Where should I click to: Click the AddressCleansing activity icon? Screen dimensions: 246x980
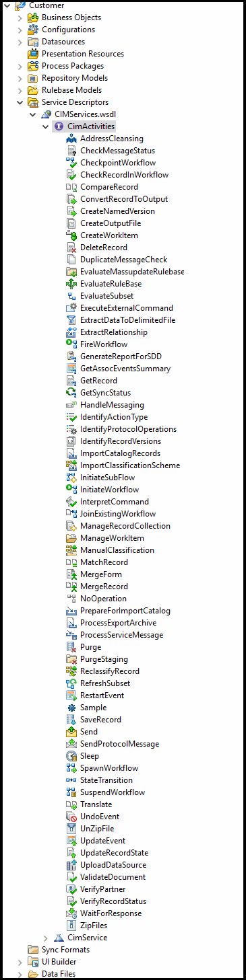71,139
